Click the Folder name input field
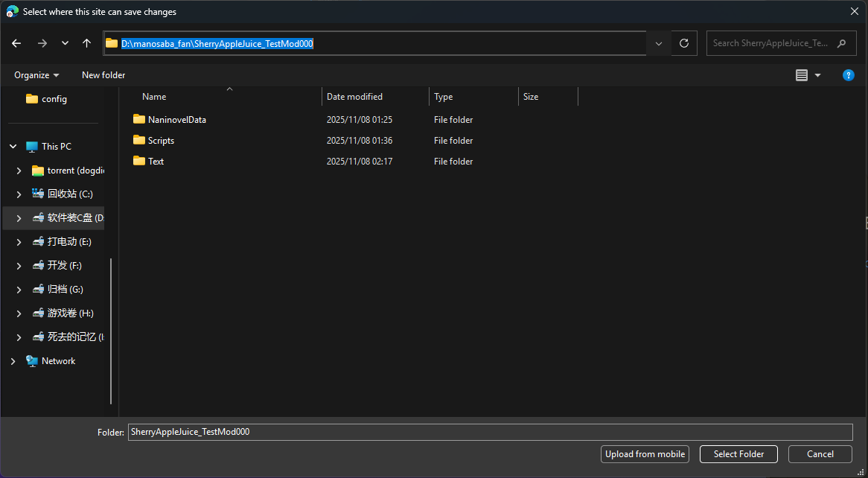 click(489, 432)
